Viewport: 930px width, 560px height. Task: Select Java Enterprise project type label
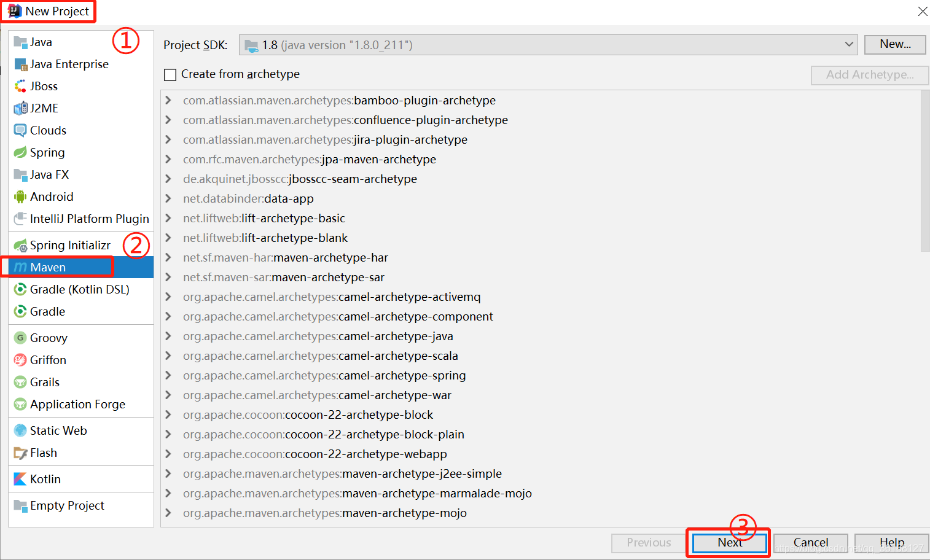point(69,64)
